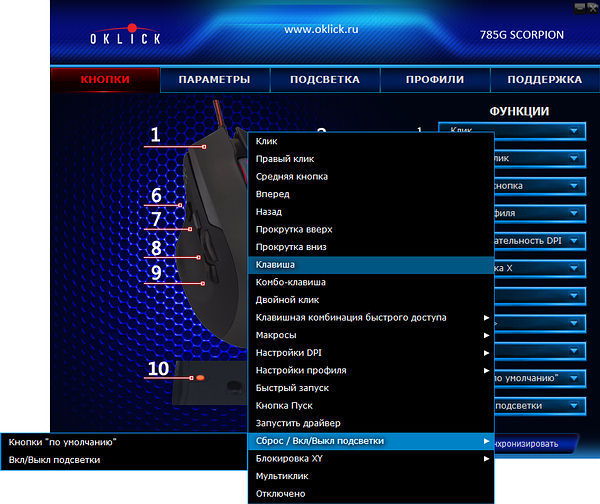Select mouse button marker 9
This screenshot has height=504, width=600.
[203, 283]
